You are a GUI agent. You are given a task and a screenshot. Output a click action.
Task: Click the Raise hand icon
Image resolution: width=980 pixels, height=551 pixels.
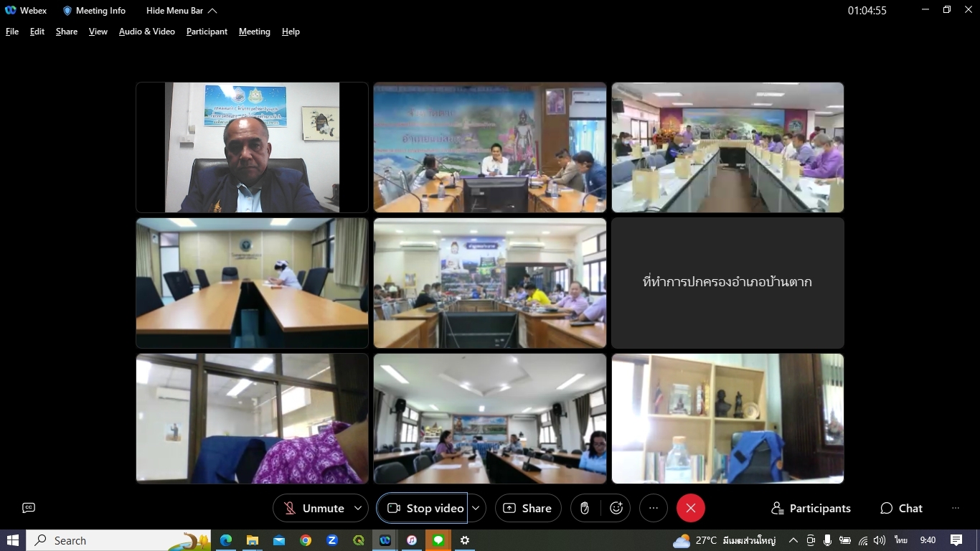[585, 508]
